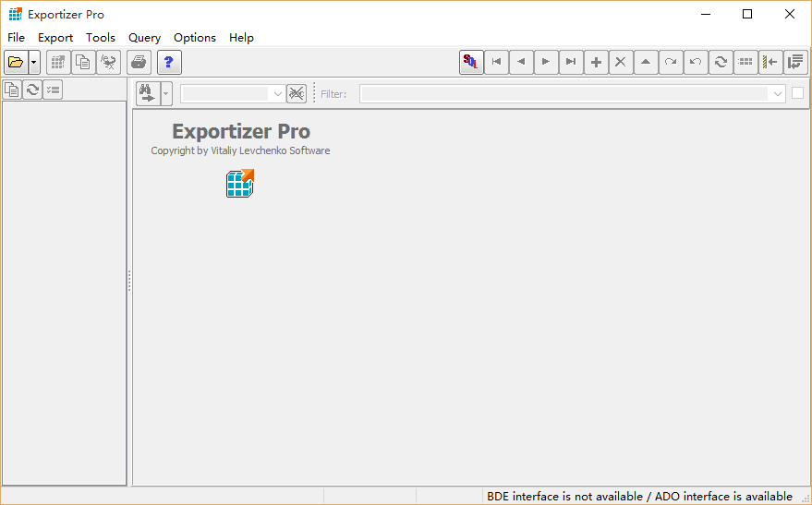Open the Export menu
The height and width of the screenshot is (505, 812).
55,38
